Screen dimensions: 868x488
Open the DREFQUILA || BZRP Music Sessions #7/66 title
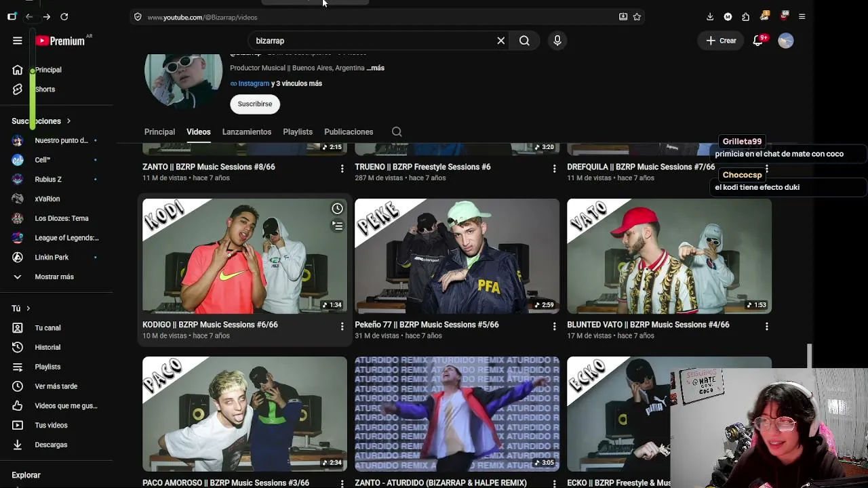[x=641, y=167]
